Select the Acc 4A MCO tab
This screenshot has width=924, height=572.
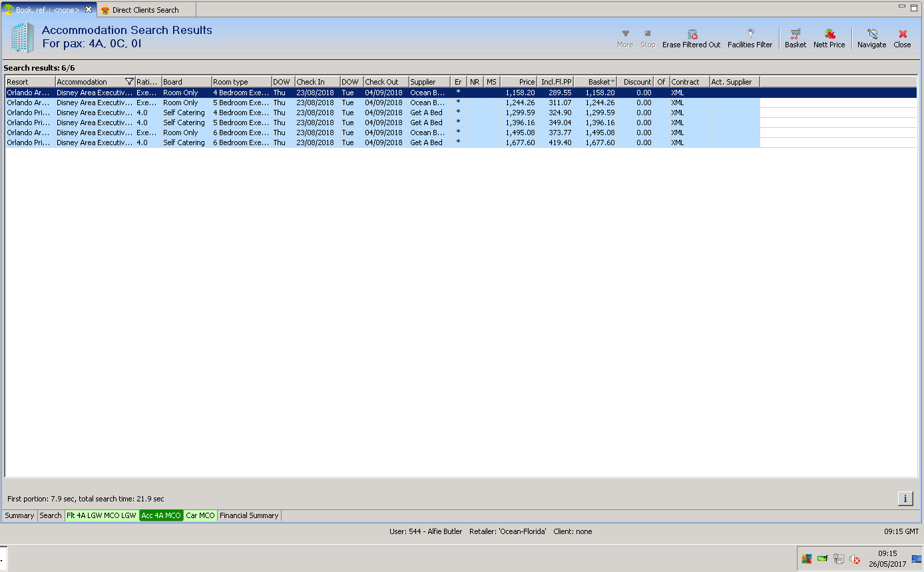pyautogui.click(x=161, y=515)
